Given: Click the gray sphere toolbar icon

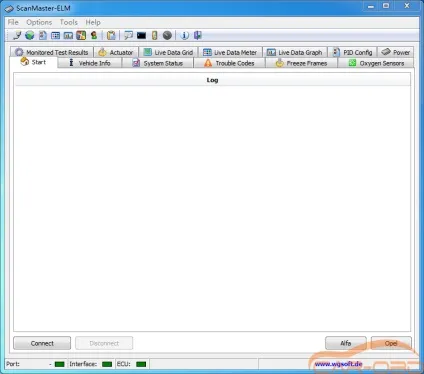Looking at the screenshot, I should click(167, 35).
